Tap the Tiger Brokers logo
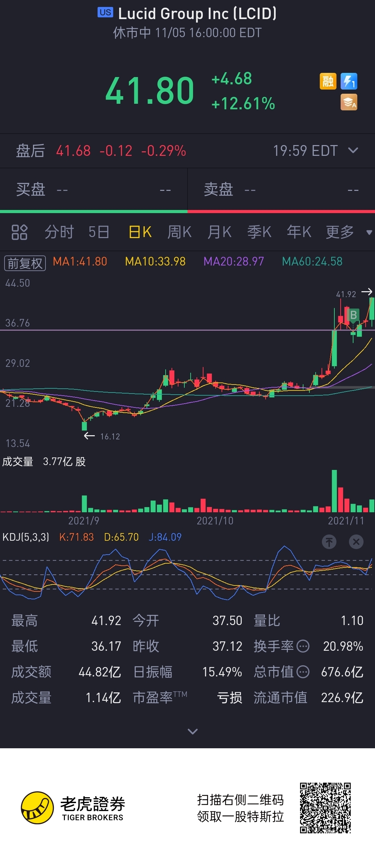 [73, 808]
